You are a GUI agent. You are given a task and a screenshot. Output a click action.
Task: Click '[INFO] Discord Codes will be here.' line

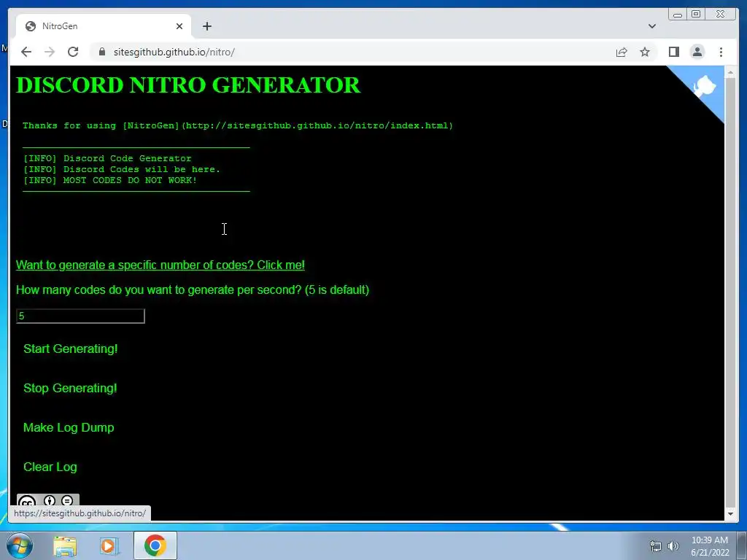click(122, 169)
